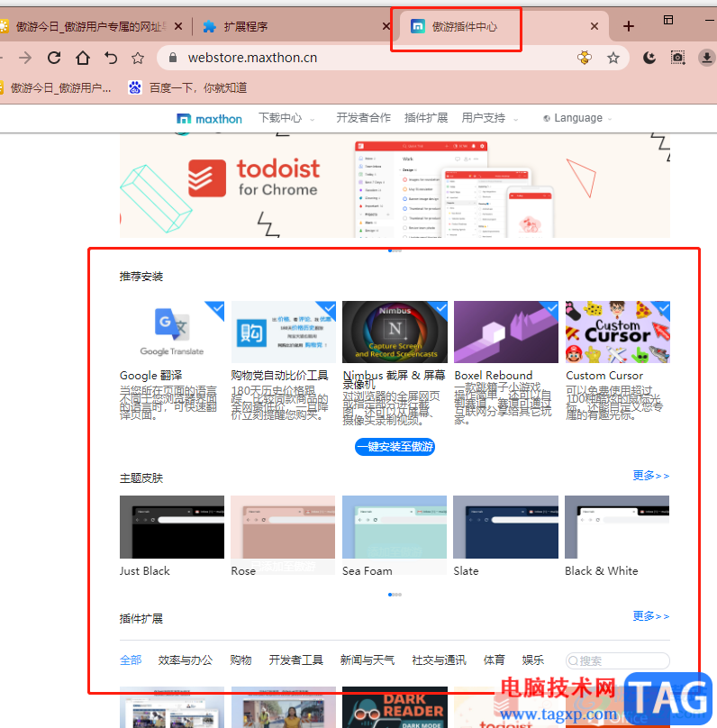Click the lock icon in address bar

tap(173, 58)
